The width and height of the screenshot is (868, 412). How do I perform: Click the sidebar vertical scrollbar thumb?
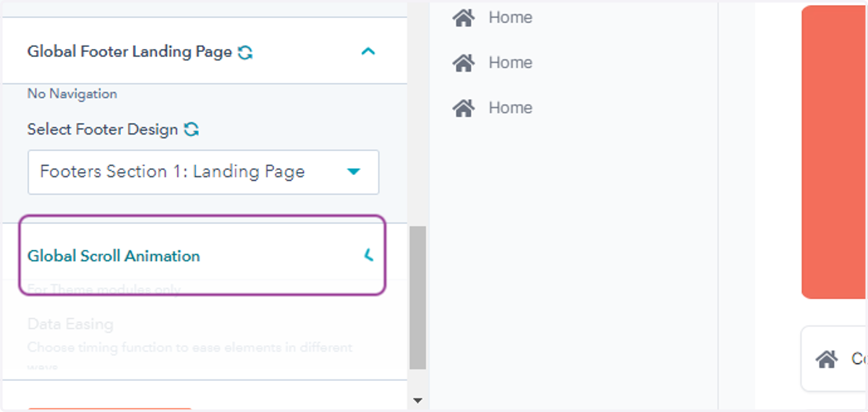(417, 298)
